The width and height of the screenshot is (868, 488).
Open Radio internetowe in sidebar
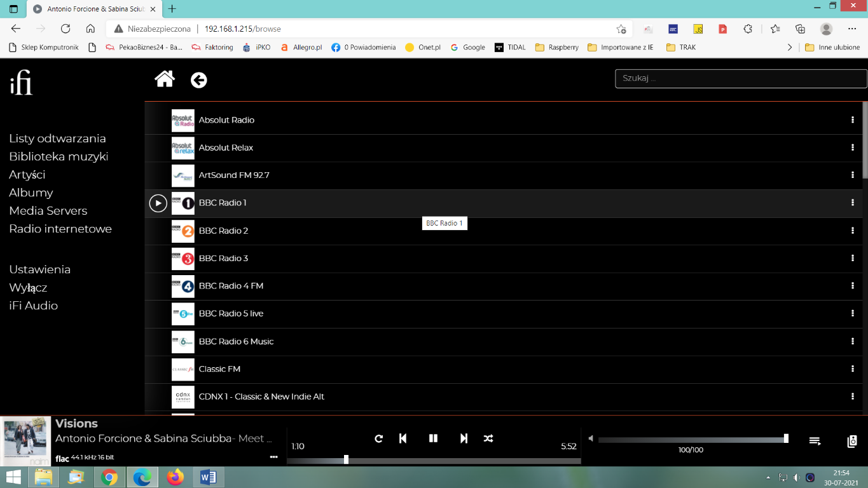[x=60, y=229]
